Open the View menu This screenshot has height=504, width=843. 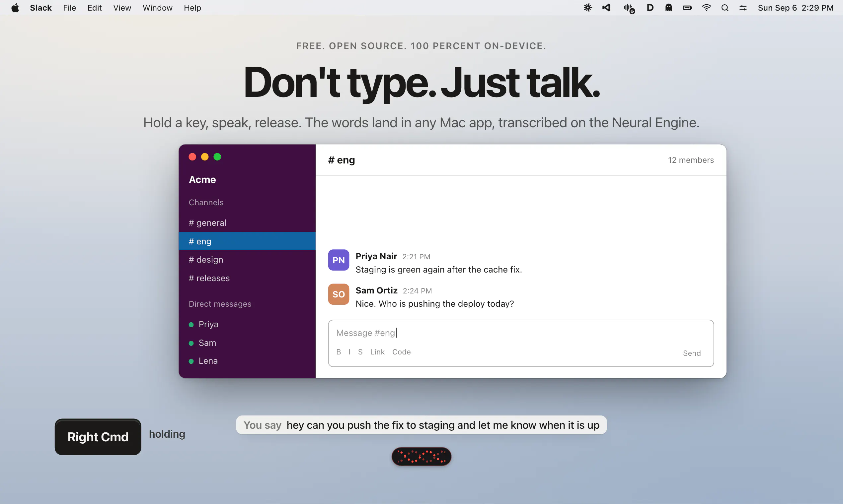(122, 8)
